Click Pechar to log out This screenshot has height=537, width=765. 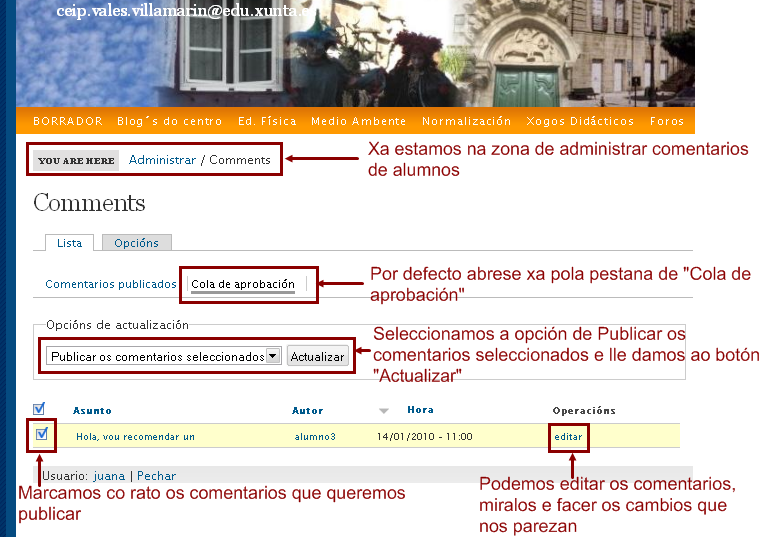(x=156, y=476)
